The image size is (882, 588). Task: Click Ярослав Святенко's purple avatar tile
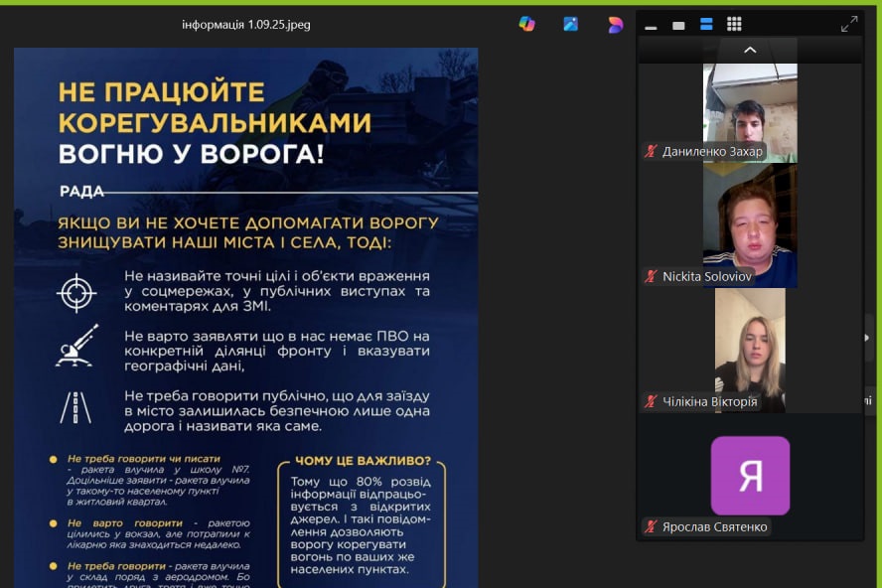click(750, 476)
